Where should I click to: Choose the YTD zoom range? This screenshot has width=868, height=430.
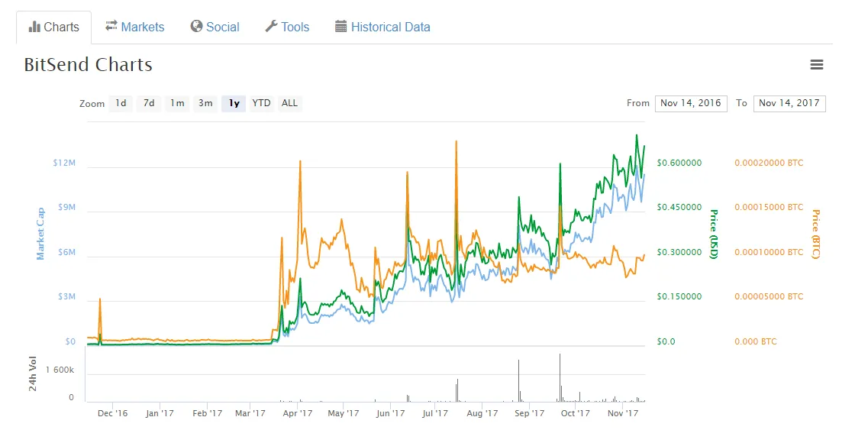tap(261, 103)
